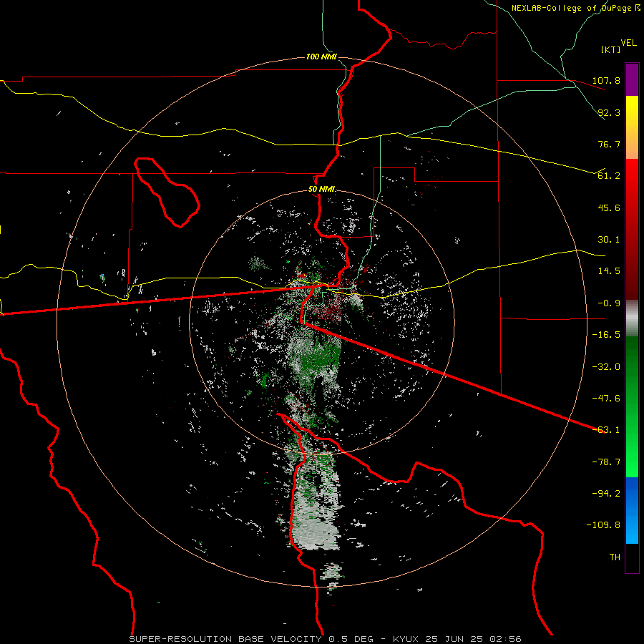This screenshot has height=644, width=644.
Task: Click the -94.2 velocity scale value
Action: pyautogui.click(x=606, y=494)
